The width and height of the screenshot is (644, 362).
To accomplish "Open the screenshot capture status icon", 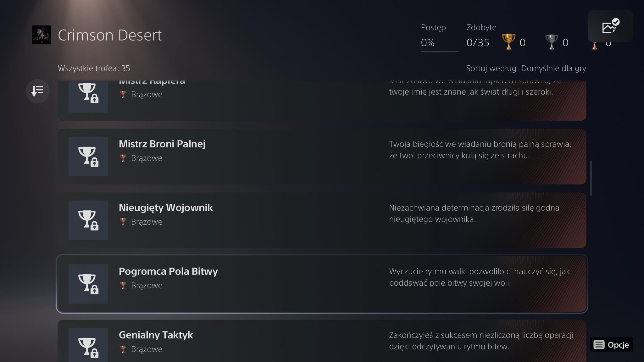I will click(610, 26).
